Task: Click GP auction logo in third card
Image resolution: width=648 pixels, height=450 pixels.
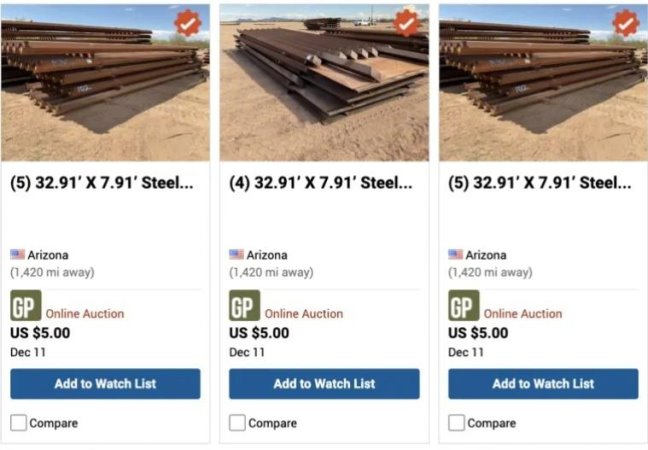Action: pyautogui.click(x=463, y=305)
